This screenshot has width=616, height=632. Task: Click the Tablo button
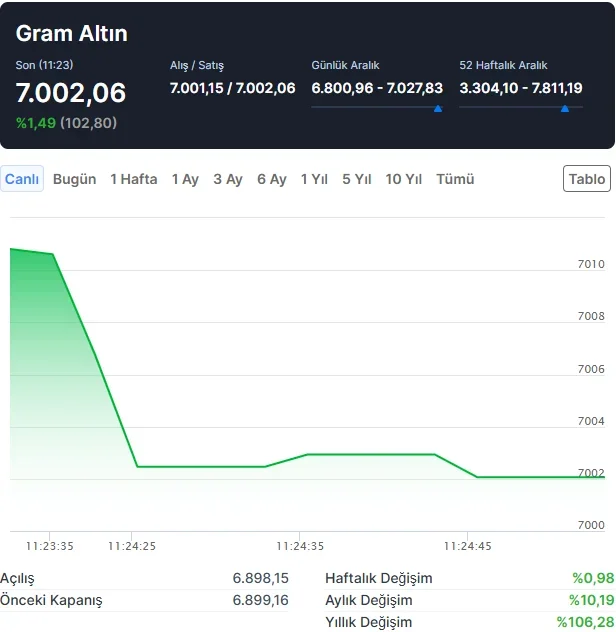(587, 179)
